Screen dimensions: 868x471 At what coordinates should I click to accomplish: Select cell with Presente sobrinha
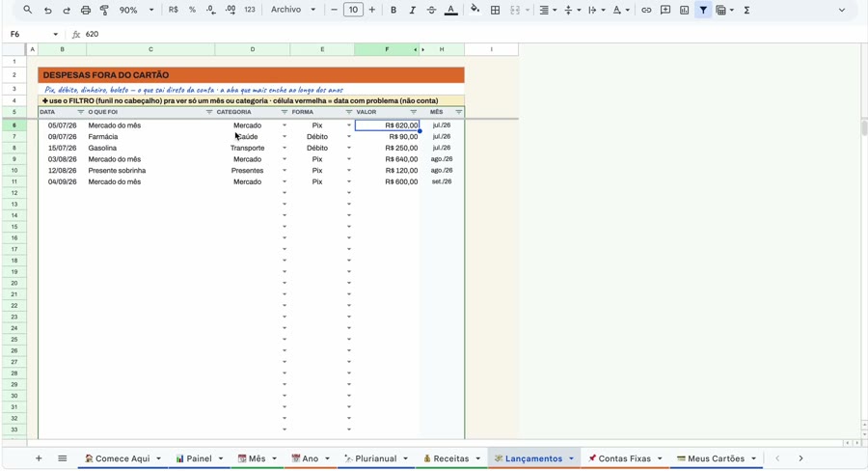(x=150, y=171)
